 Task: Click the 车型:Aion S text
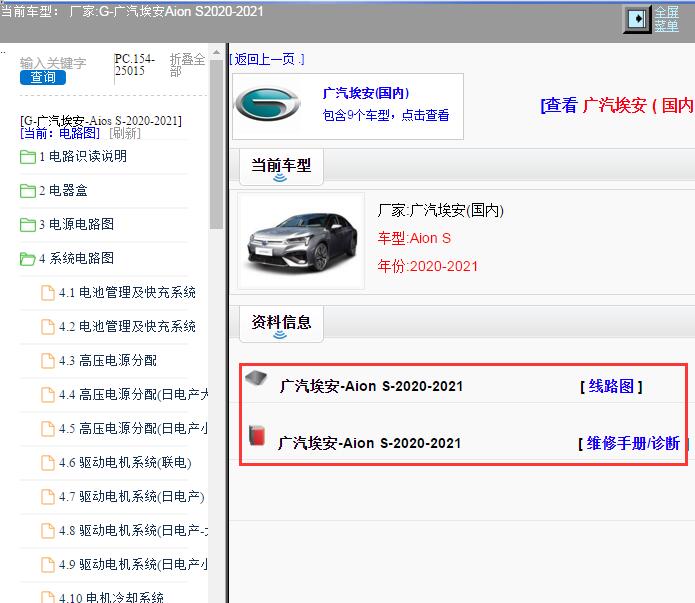click(x=414, y=239)
